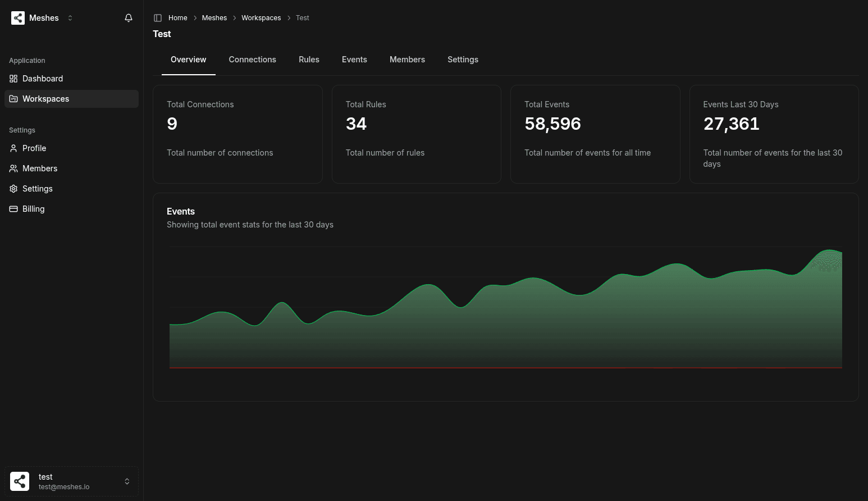Image resolution: width=868 pixels, height=501 pixels.
Task: Click the Meshes logo icon
Action: point(18,17)
